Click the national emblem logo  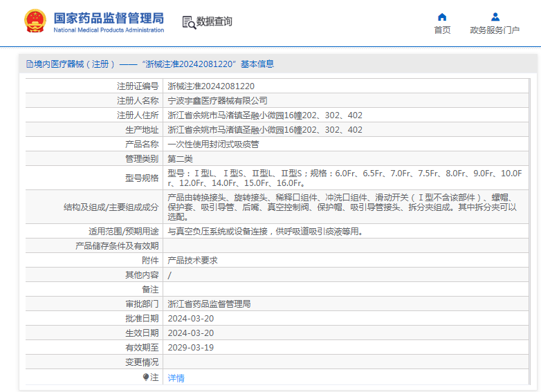coord(33,21)
